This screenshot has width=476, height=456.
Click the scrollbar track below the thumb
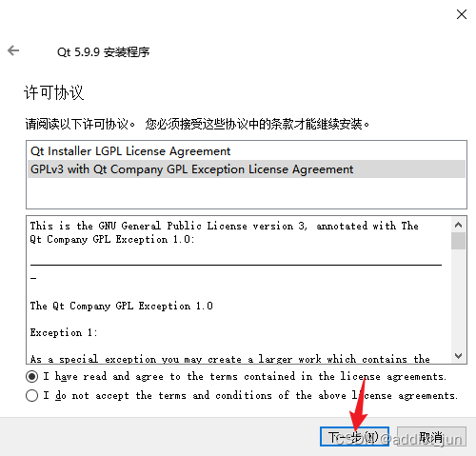click(x=458, y=298)
